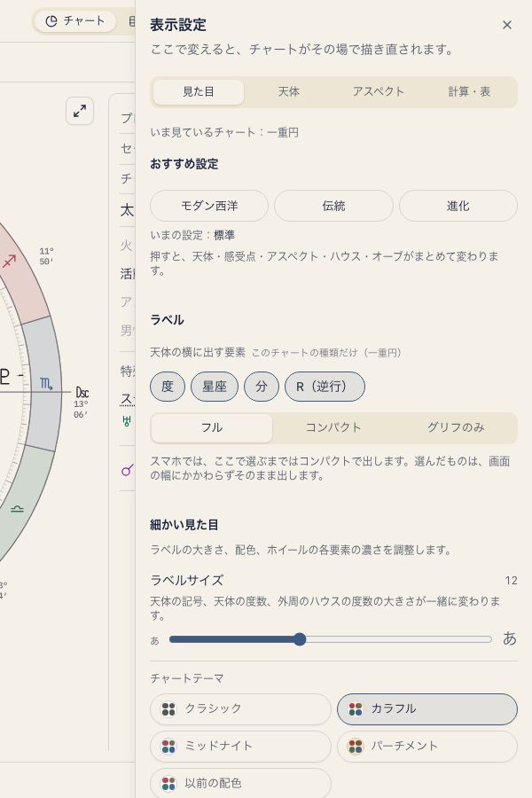Viewport: 532px width, 798px height.
Task: Click the いま見ているチャート：一重円 text
Action: [x=224, y=132]
